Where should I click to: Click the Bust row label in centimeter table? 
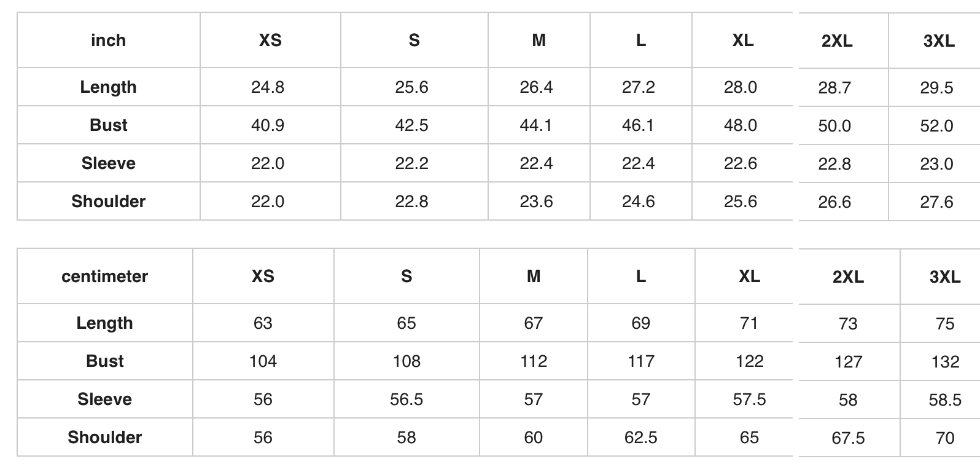point(105,361)
